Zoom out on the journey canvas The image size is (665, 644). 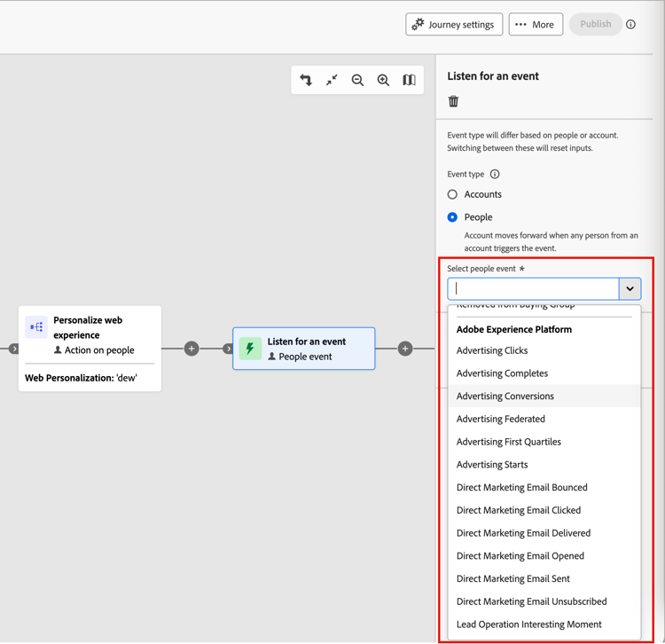[x=357, y=80]
